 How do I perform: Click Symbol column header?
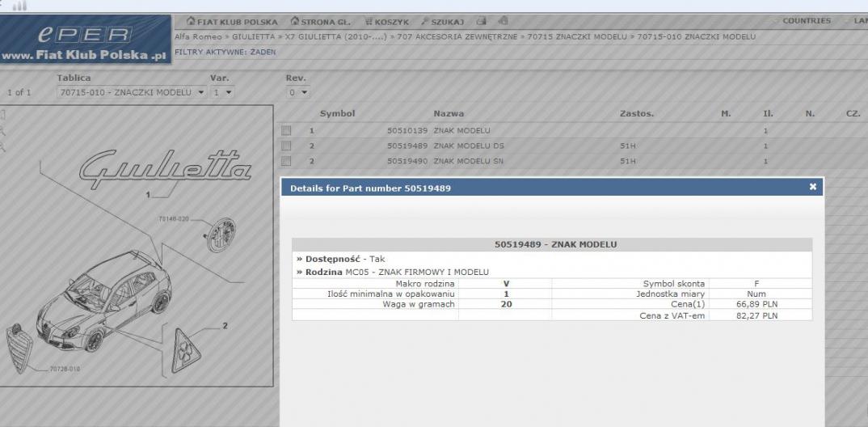(337, 113)
